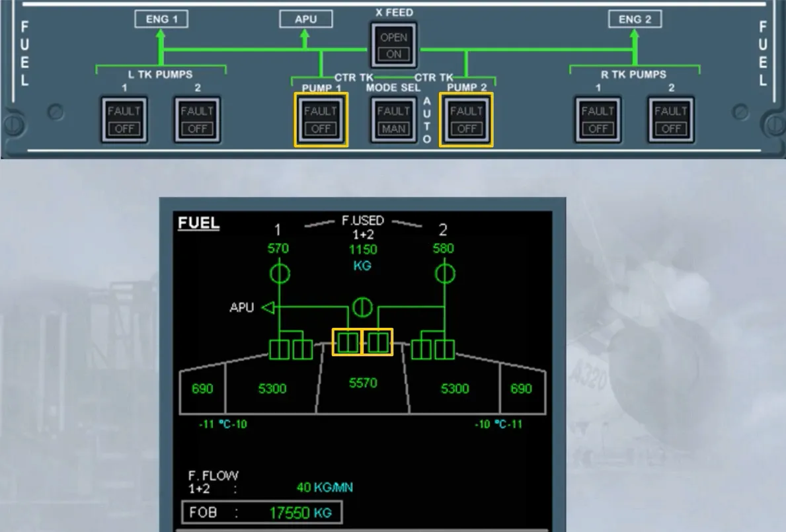This screenshot has width=786, height=532.
Task: Click the MODE SEL label
Action: [x=393, y=88]
